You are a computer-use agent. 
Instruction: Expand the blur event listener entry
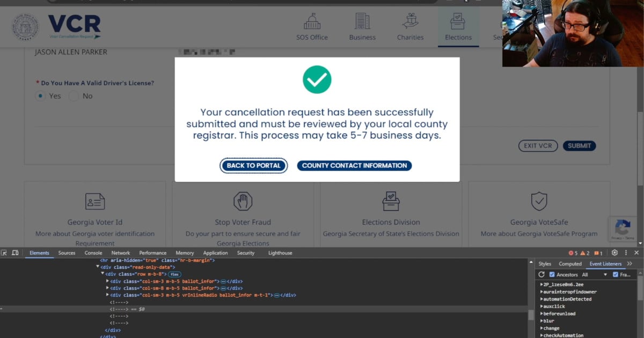(541, 321)
